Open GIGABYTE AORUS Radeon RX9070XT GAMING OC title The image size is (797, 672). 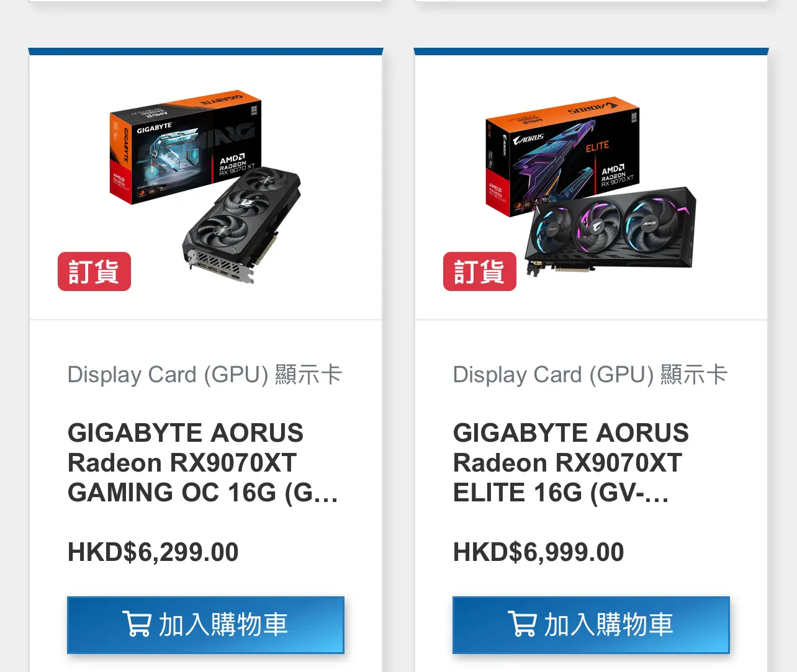coord(203,463)
